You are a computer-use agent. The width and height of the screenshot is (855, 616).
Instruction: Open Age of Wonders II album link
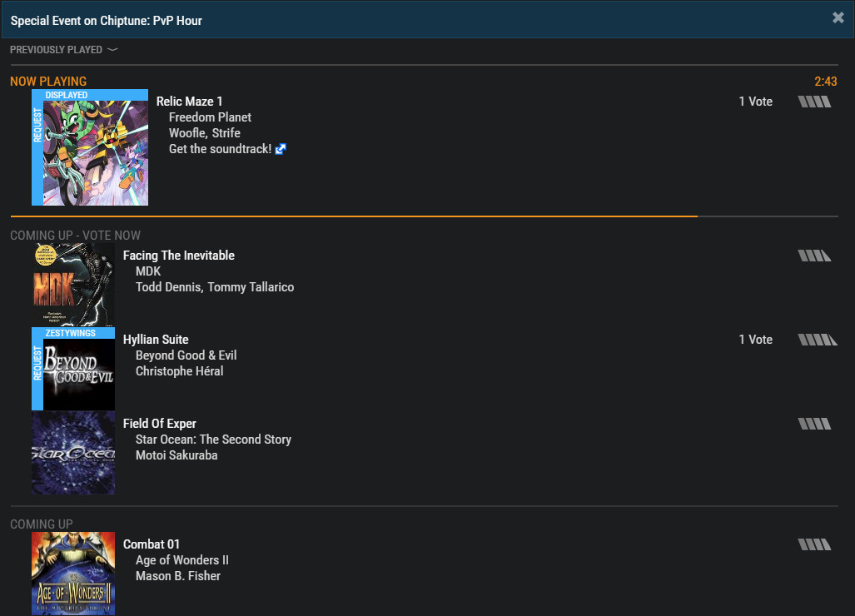(x=182, y=560)
